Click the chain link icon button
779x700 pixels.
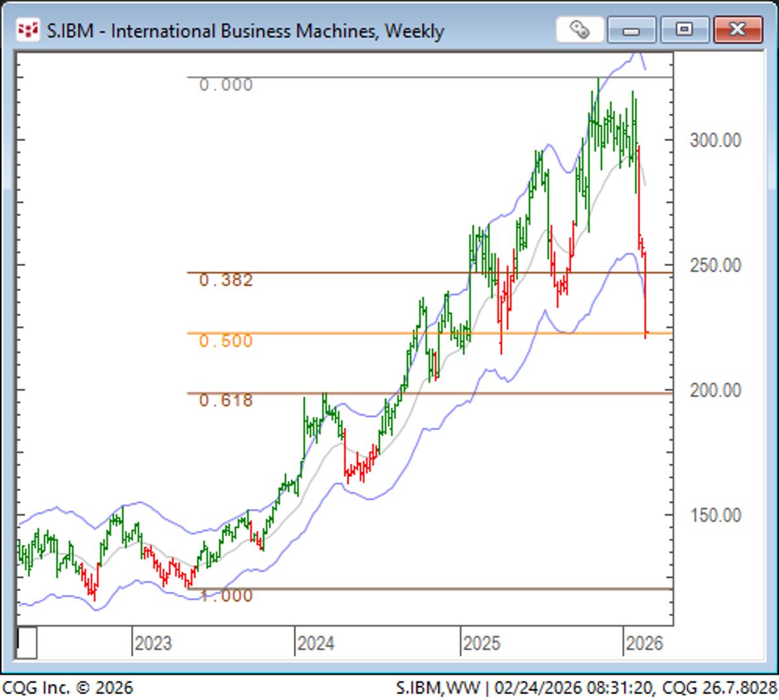579,30
